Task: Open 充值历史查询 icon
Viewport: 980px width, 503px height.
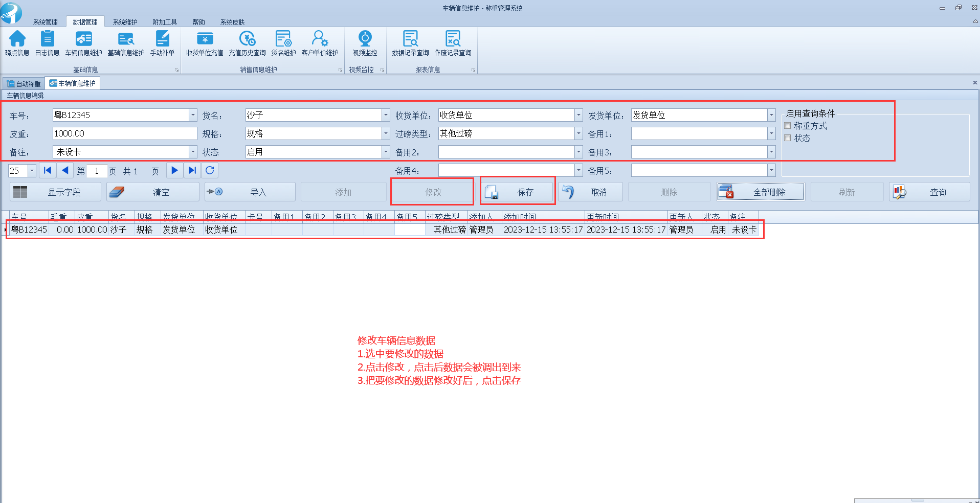Action: point(247,43)
